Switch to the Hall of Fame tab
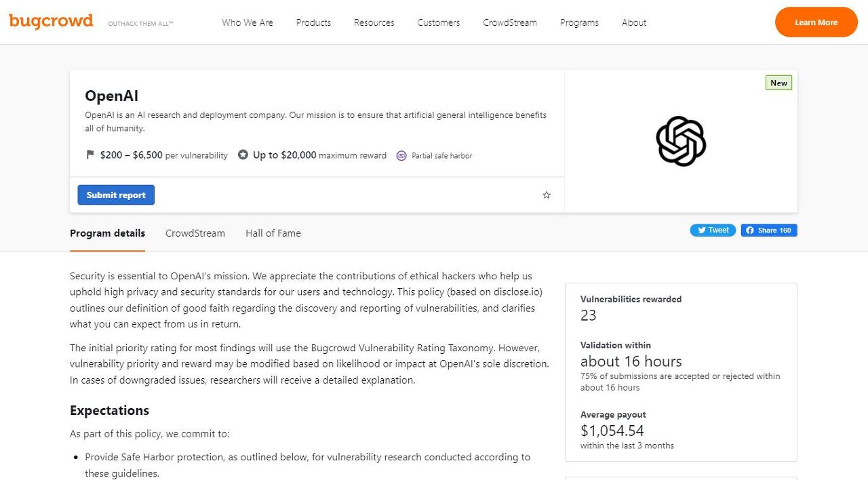Image resolution: width=868 pixels, height=480 pixels. 273,233
